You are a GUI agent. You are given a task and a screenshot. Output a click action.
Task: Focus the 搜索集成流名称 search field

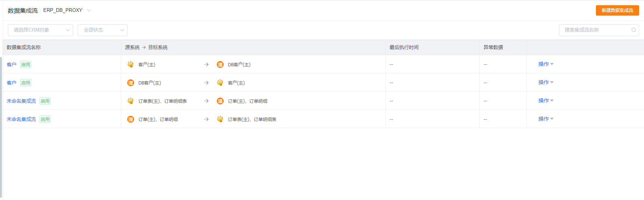click(595, 30)
